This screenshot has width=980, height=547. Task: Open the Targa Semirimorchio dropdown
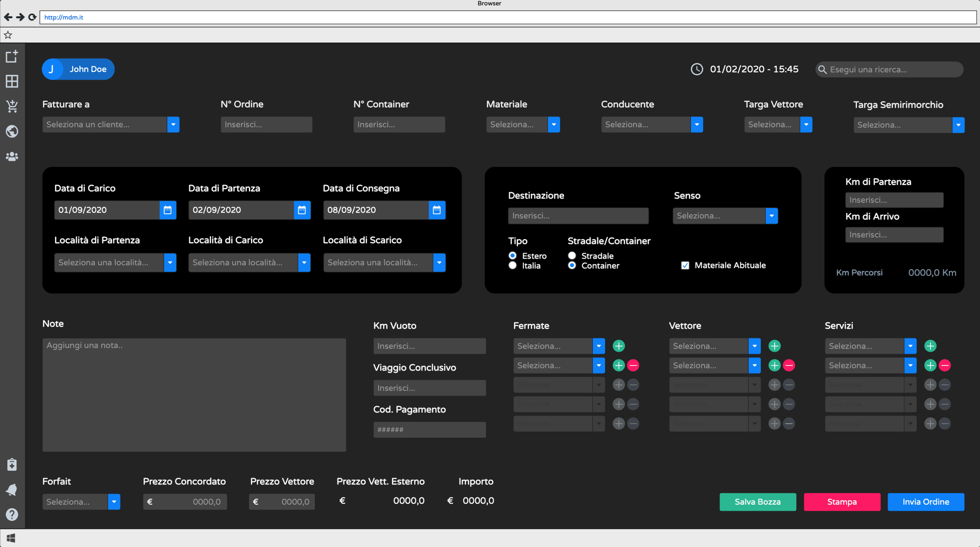[x=909, y=125]
